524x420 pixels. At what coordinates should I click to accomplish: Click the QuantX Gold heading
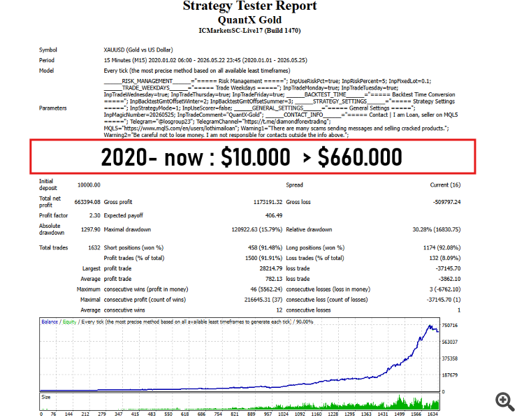point(249,20)
